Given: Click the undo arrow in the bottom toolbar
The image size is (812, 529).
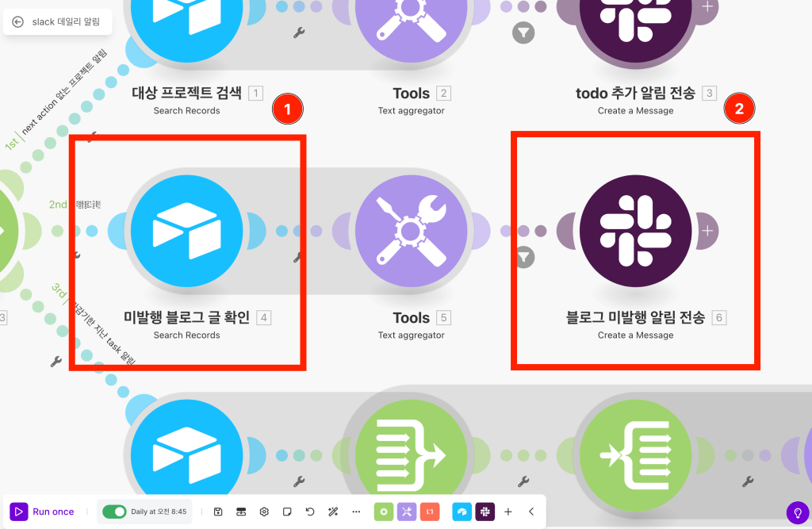Looking at the screenshot, I should pyautogui.click(x=310, y=512).
